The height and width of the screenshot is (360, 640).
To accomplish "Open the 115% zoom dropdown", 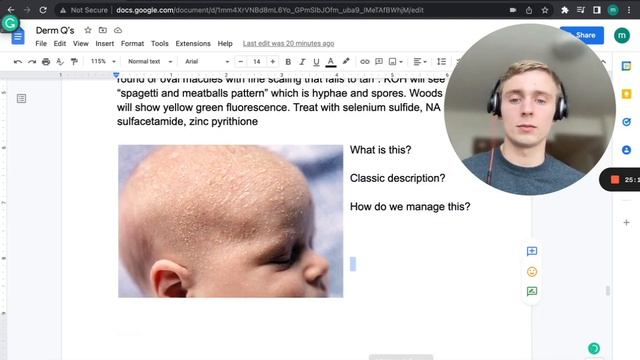I will (x=103, y=62).
